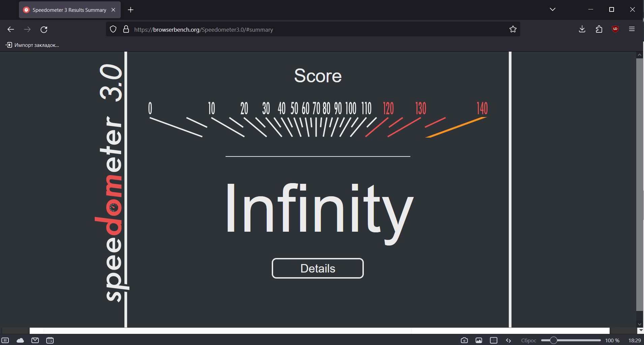Toggle image loading icon in status bar

point(479,340)
